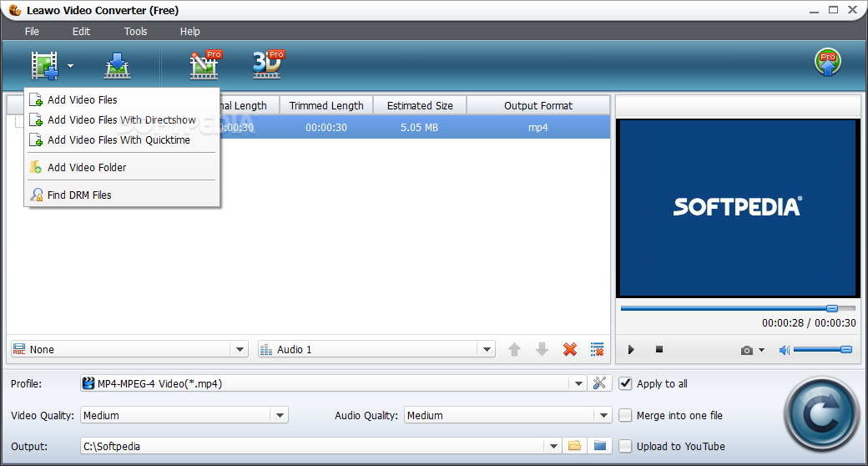Stop the preview playback
This screenshot has height=466, width=868.
tap(659, 349)
